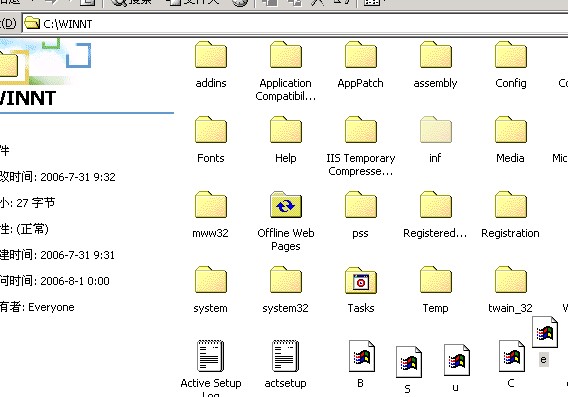Click the accessed time 2006-8-1 0:00
The image size is (568, 397).
click(x=75, y=281)
